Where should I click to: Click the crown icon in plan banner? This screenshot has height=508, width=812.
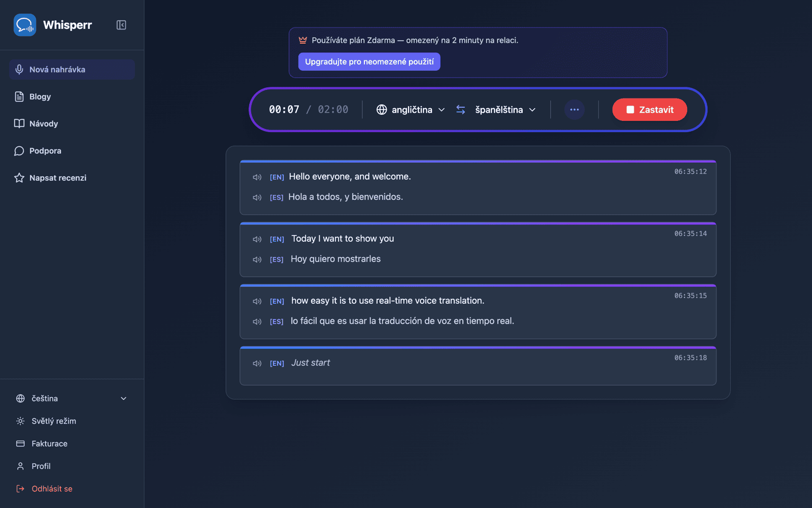tap(303, 40)
